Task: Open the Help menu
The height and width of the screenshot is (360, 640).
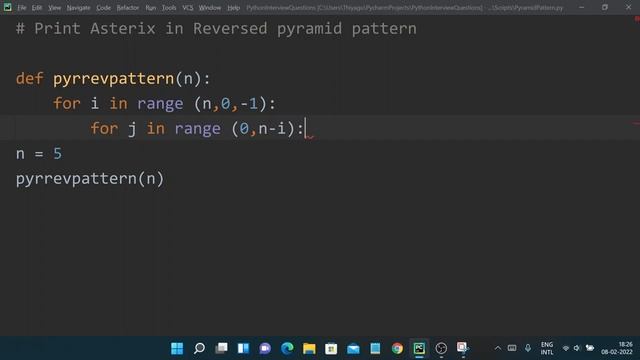Action: coord(233,8)
